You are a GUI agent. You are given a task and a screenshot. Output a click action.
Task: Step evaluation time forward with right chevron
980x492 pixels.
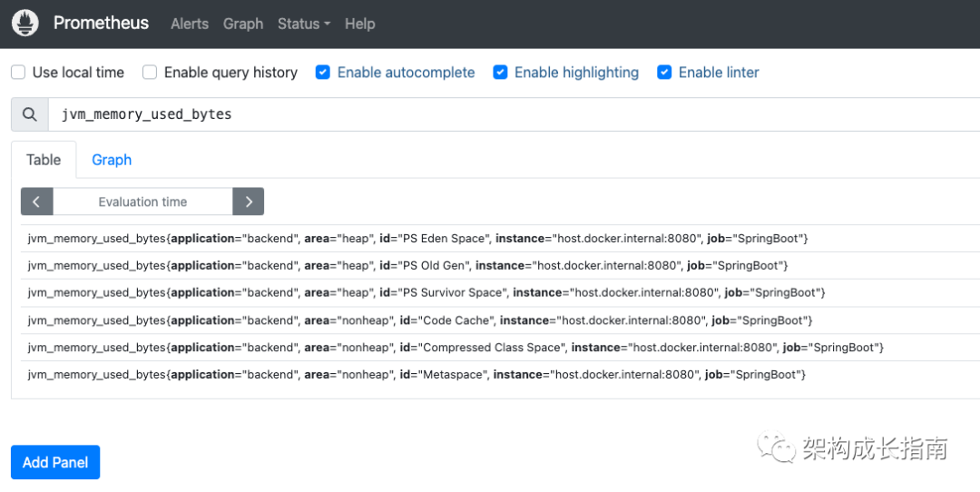[x=248, y=202]
